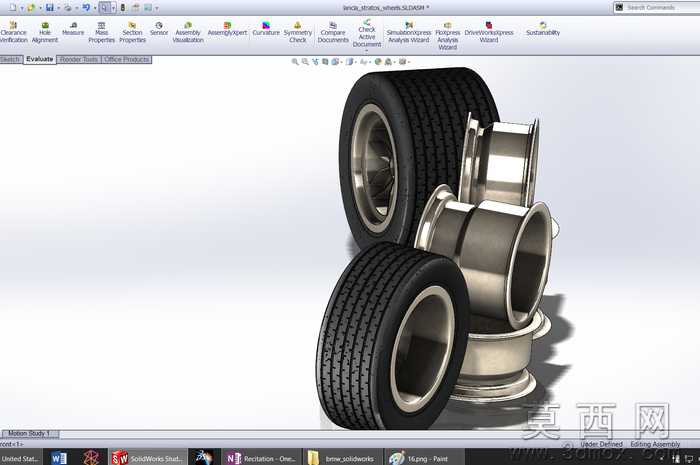This screenshot has width=700, height=465.
Task: Select the Evaluate tab
Action: tap(39, 59)
